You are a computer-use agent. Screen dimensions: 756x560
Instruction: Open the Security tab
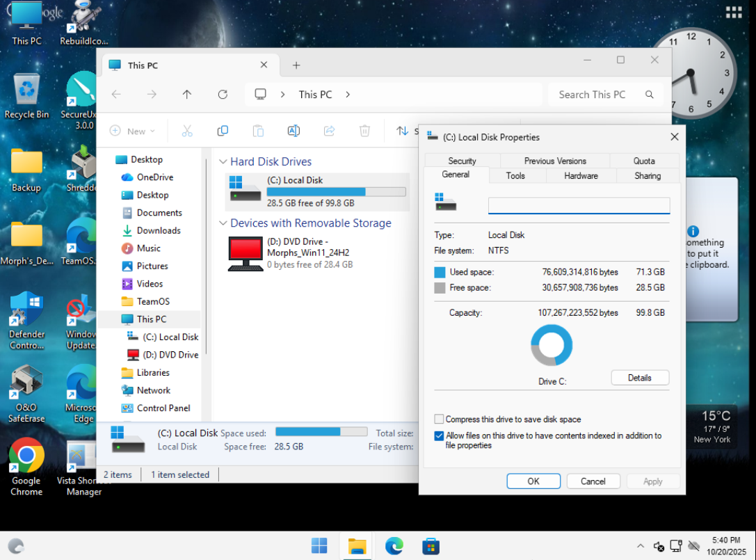(462, 161)
